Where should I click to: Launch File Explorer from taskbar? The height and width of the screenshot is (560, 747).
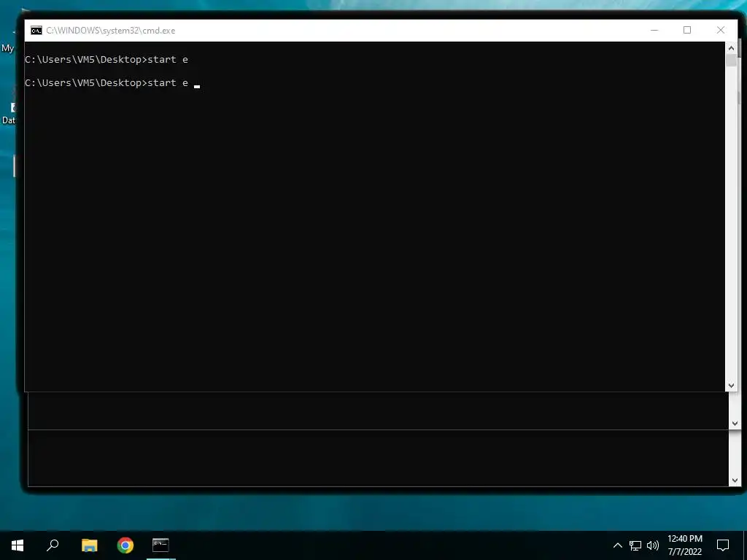click(x=89, y=545)
